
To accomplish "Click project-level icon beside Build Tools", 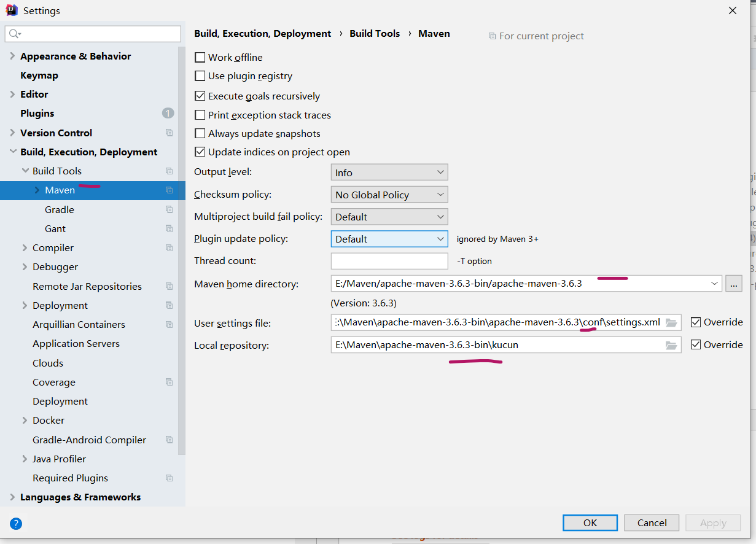I will click(169, 171).
